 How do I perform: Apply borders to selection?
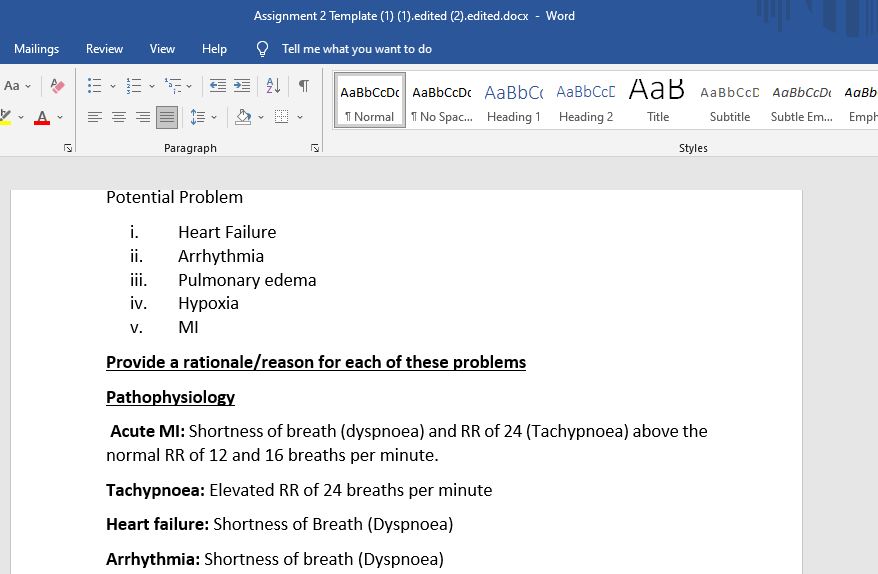(x=282, y=117)
